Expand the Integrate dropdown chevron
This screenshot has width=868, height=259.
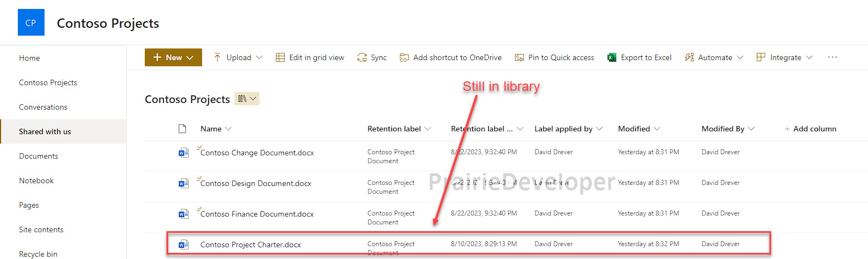coord(809,57)
